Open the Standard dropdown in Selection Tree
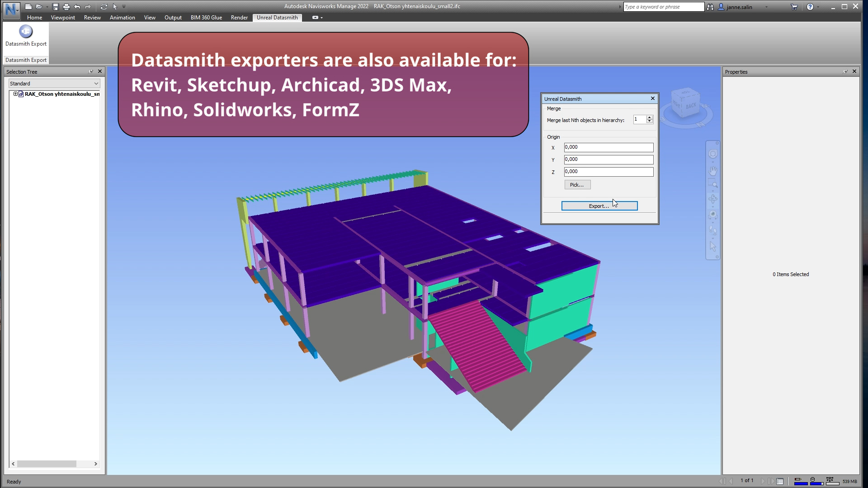 point(54,84)
